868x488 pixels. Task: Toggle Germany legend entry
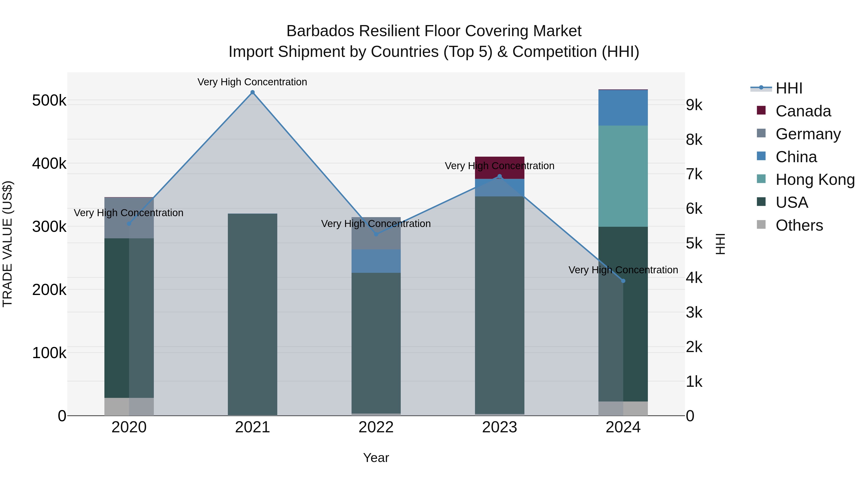pos(799,134)
